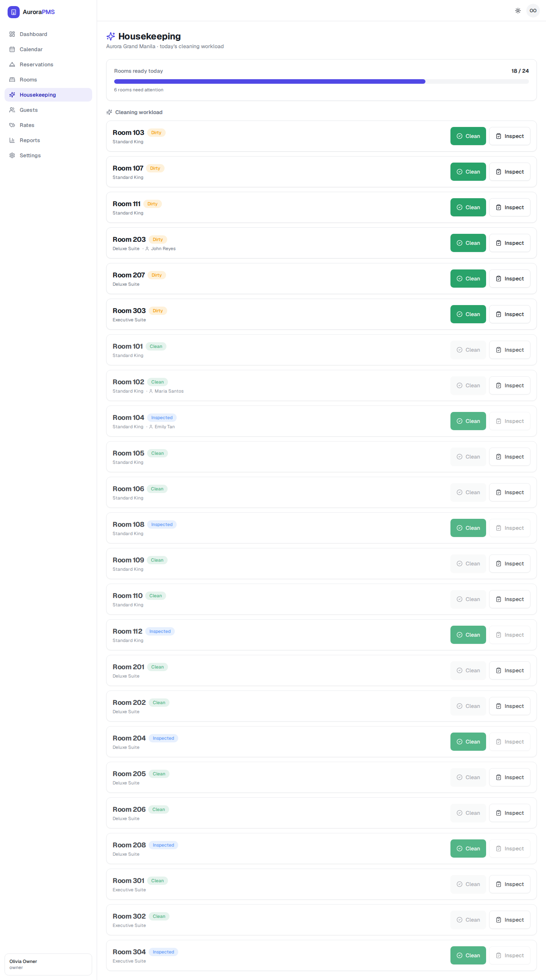Click the Dirty badge on Room 103
Viewport: 546px width, 980px height.
pos(156,133)
